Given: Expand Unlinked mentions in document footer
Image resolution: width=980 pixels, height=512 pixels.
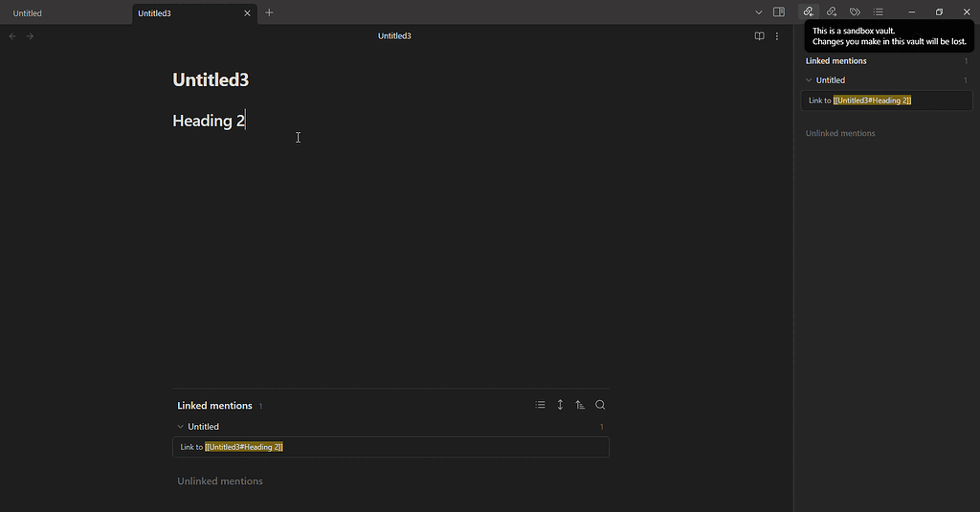Looking at the screenshot, I should coord(220,481).
